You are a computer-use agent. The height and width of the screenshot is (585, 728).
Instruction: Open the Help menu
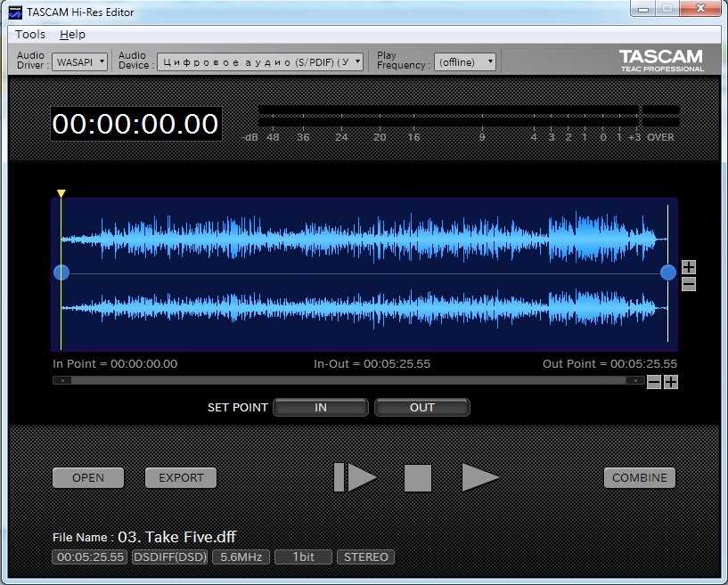pos(72,35)
